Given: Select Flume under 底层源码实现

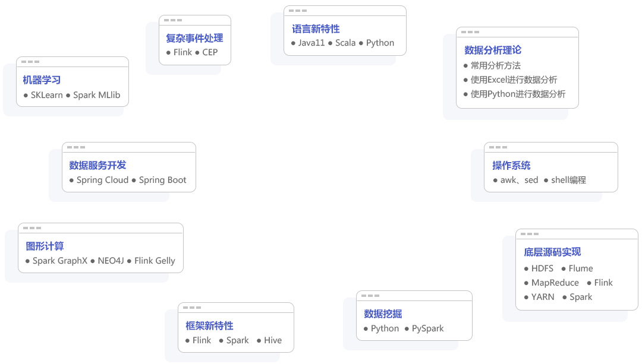Looking at the screenshot, I should 581,269.
